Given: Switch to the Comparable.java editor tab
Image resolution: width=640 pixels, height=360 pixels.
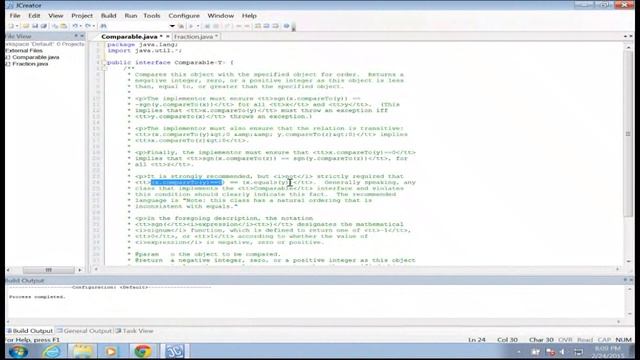Looking at the screenshot, I should tap(131, 36).
